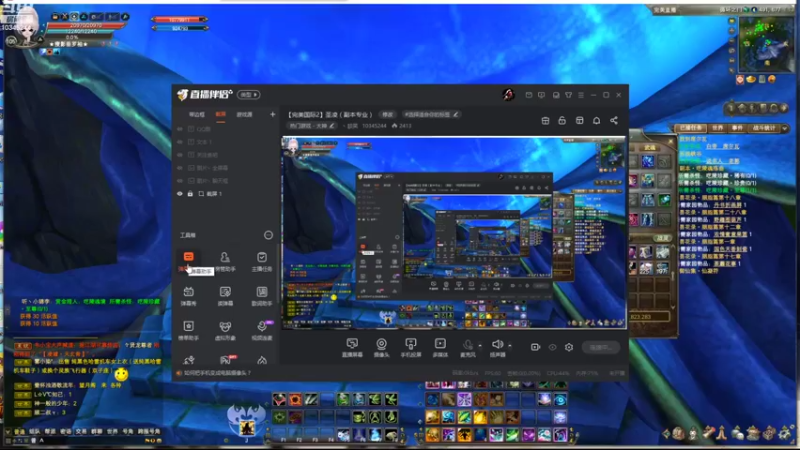
Task: Expand the speaker options arrow
Action: coord(510,346)
